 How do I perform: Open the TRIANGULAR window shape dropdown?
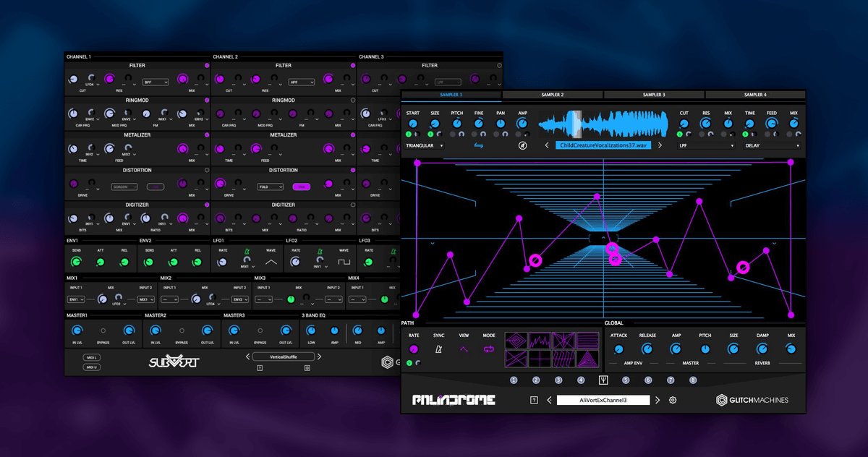pyautogui.click(x=424, y=145)
